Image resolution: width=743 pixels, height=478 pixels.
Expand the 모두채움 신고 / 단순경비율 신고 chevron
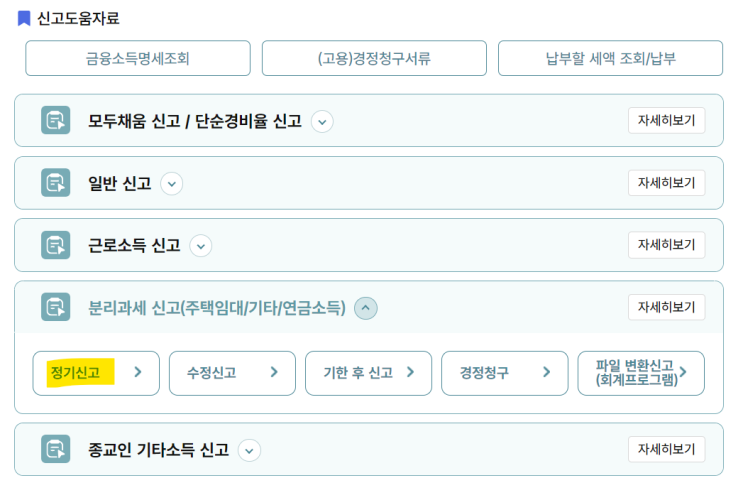pyautogui.click(x=321, y=122)
